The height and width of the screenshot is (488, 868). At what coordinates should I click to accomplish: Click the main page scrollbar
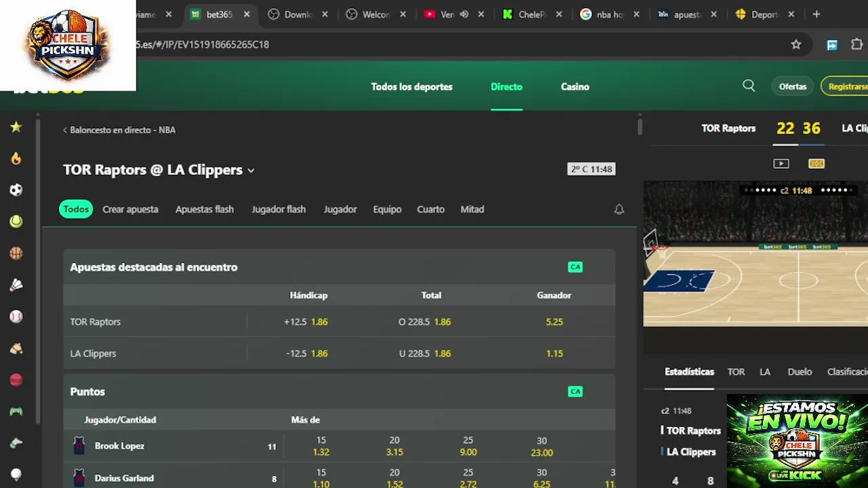tap(639, 127)
